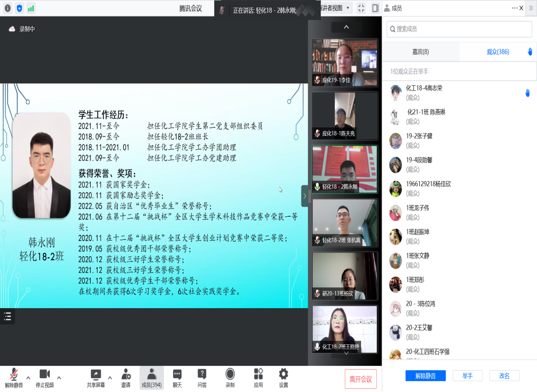537x392 pixels.
Task: Switch to the 嘉宾(8) tab
Action: tap(420, 52)
